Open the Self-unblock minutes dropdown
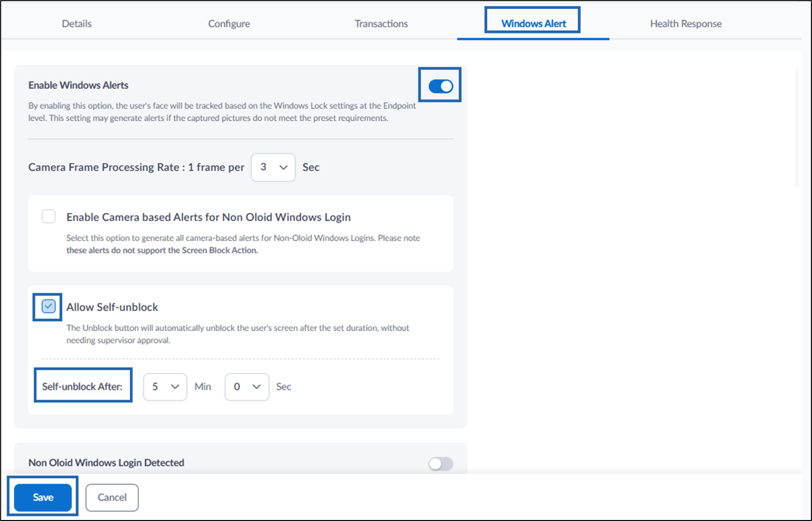Image resolution: width=812 pixels, height=521 pixels. 165,387
